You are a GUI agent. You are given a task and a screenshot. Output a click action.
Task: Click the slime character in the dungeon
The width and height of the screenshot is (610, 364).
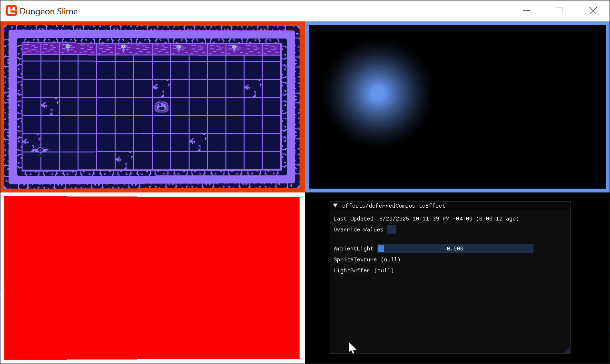[162, 107]
